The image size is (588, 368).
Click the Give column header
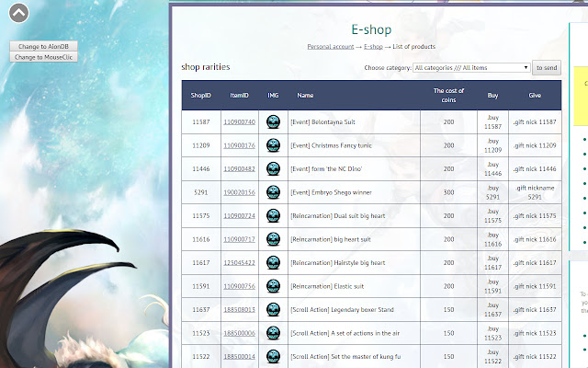pos(535,96)
